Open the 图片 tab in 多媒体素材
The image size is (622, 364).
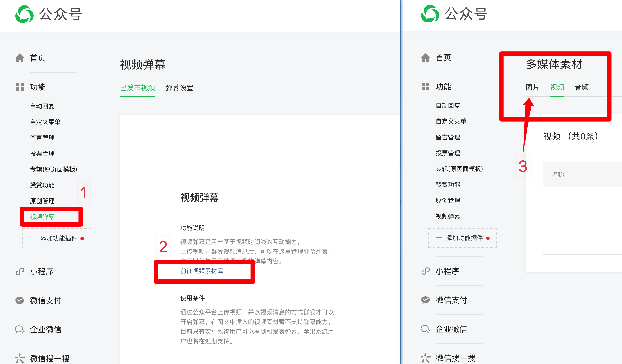(532, 87)
